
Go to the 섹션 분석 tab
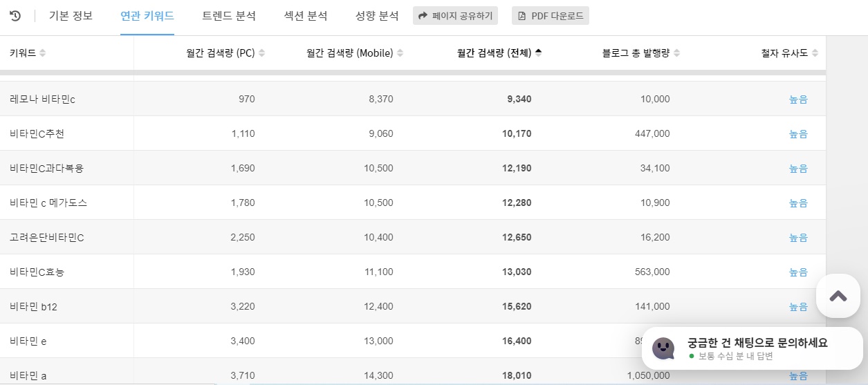[306, 16]
